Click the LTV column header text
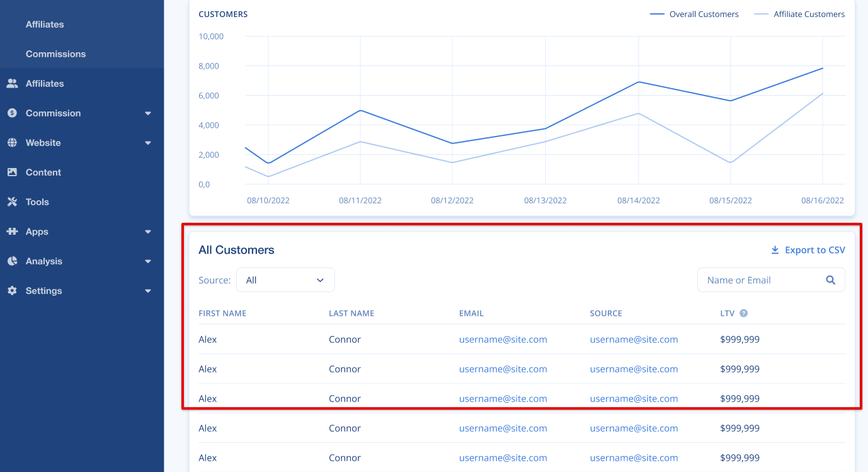The height and width of the screenshot is (472, 868). click(x=727, y=313)
